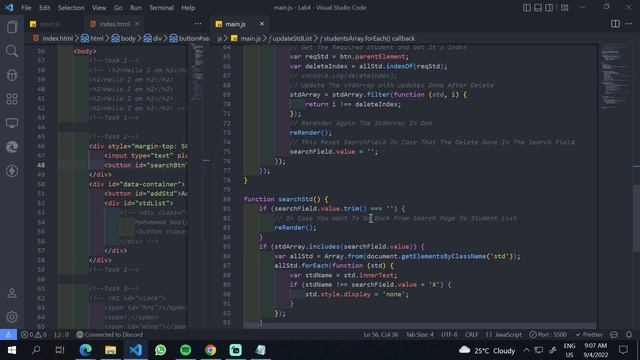Open the Search view in activity bar
Image resolution: width=640 pixels, height=360 pixels.
coord(12,51)
